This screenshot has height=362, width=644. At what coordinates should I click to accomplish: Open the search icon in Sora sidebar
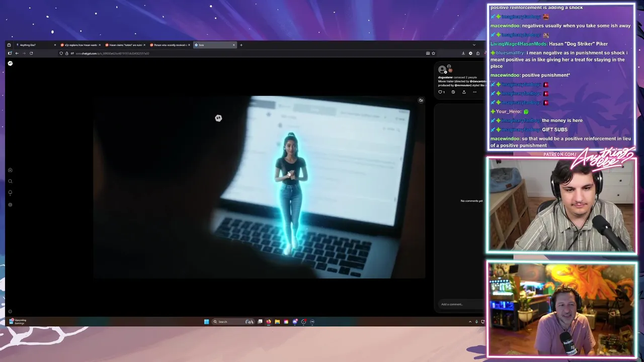[x=10, y=181]
